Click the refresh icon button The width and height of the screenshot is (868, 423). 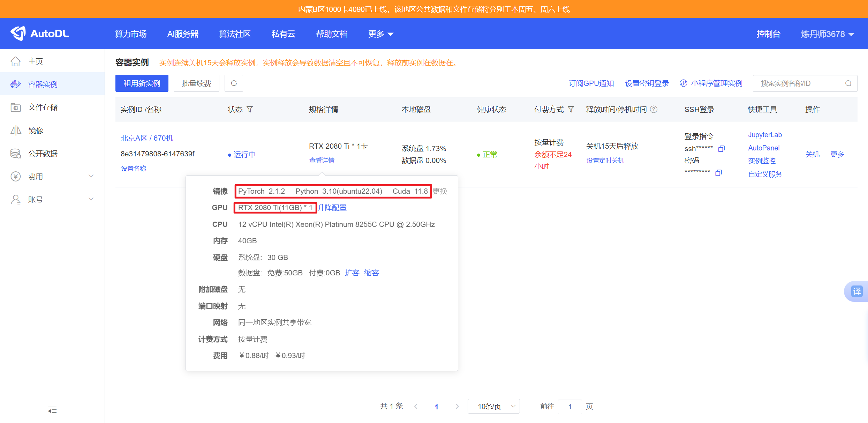pos(234,83)
